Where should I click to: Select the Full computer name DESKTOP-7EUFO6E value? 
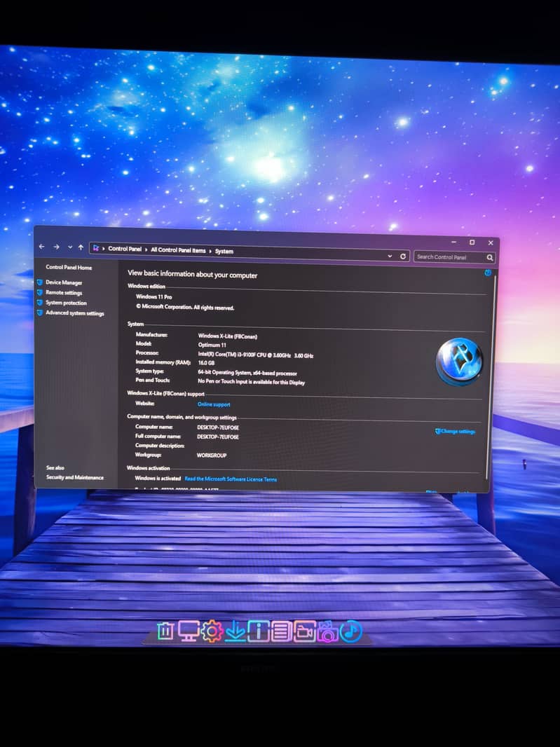[218, 437]
